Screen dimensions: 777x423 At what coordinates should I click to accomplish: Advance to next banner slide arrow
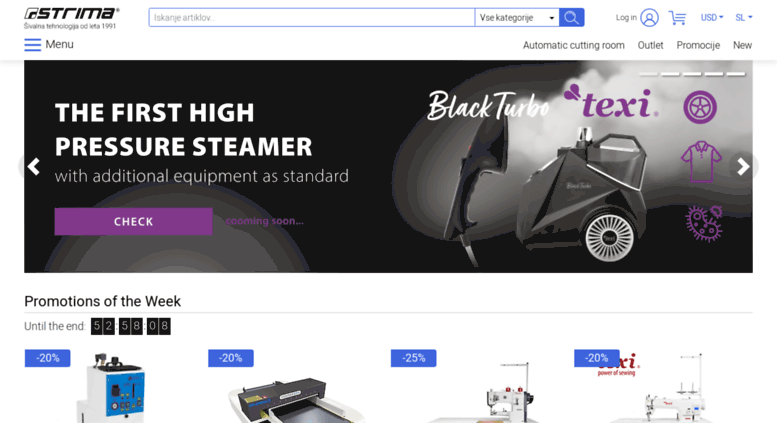(743, 167)
